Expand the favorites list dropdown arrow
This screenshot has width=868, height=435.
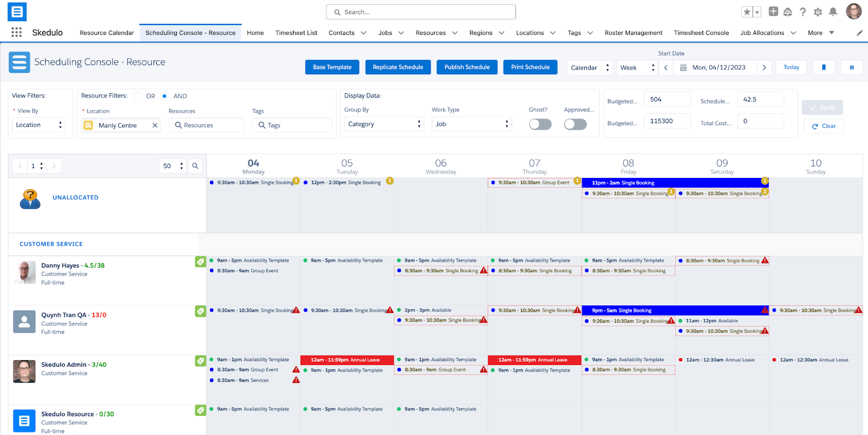[x=757, y=12]
